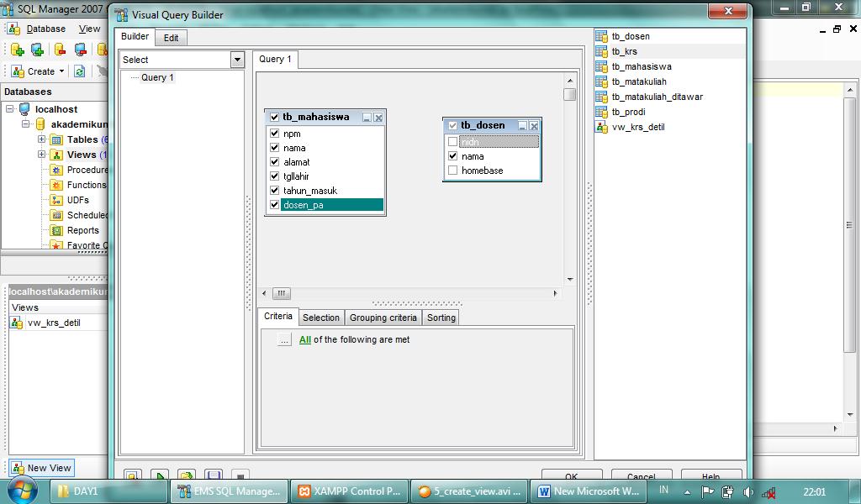The height and width of the screenshot is (504, 861).
Task: Click the Cancel button
Action: [x=642, y=475]
